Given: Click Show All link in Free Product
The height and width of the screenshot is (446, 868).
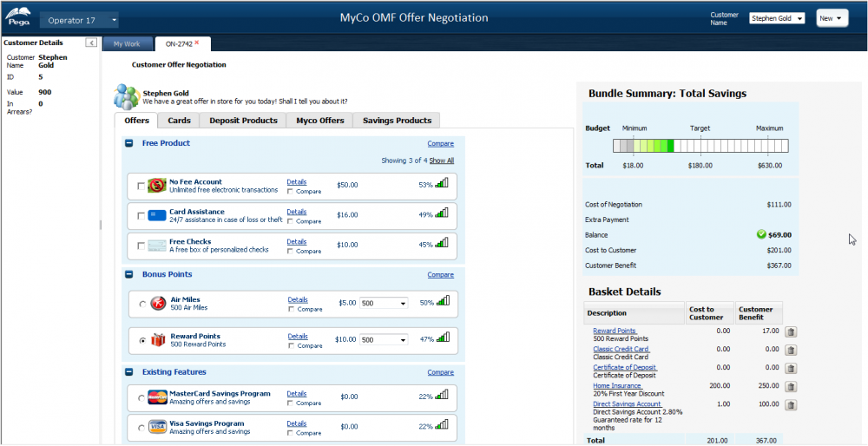Looking at the screenshot, I should [x=441, y=161].
